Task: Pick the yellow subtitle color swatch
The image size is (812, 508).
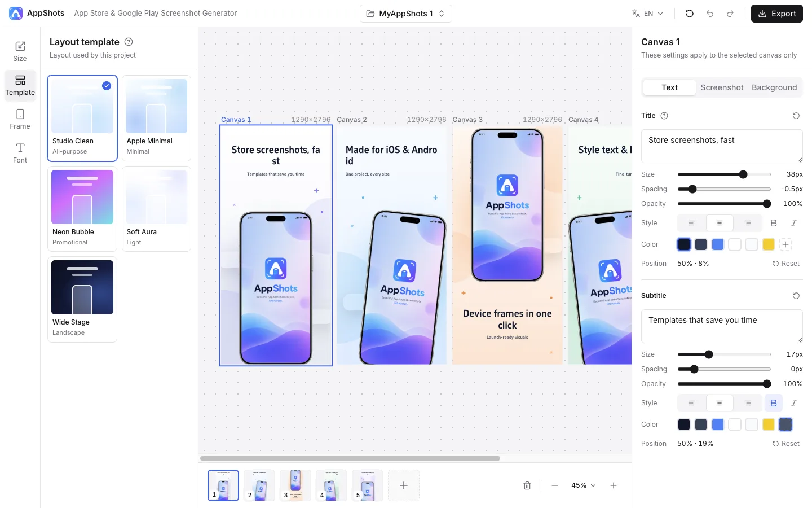Action: point(769,424)
